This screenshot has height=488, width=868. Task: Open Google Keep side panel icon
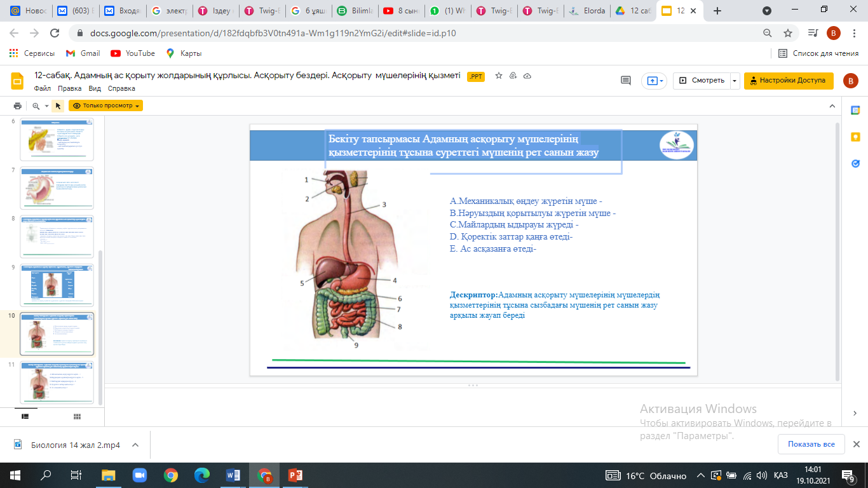point(855,137)
